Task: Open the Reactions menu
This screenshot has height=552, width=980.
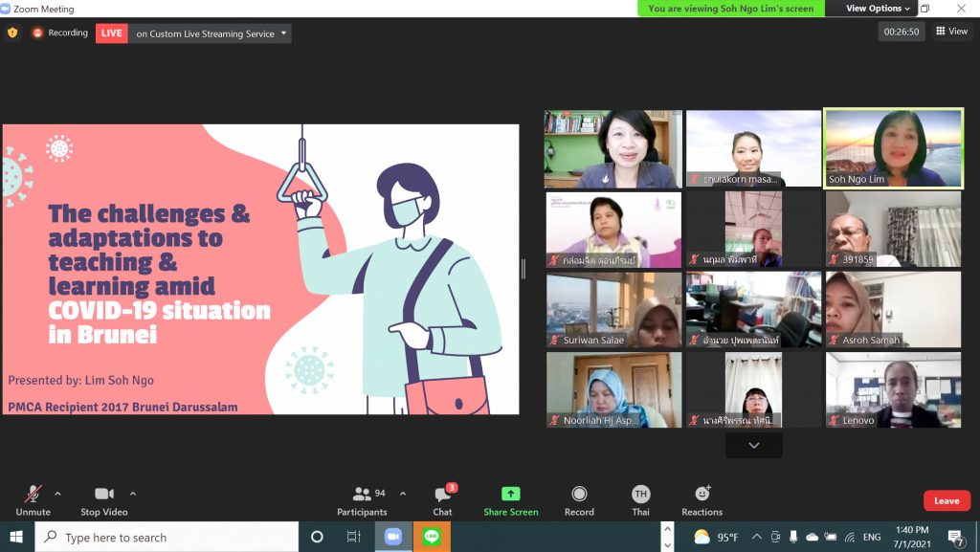Action: pyautogui.click(x=702, y=500)
